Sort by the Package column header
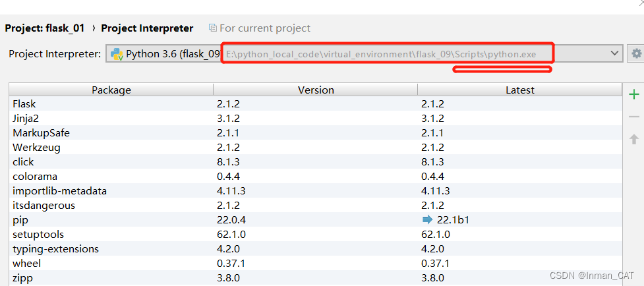This screenshot has height=286, width=644. pyautogui.click(x=111, y=90)
